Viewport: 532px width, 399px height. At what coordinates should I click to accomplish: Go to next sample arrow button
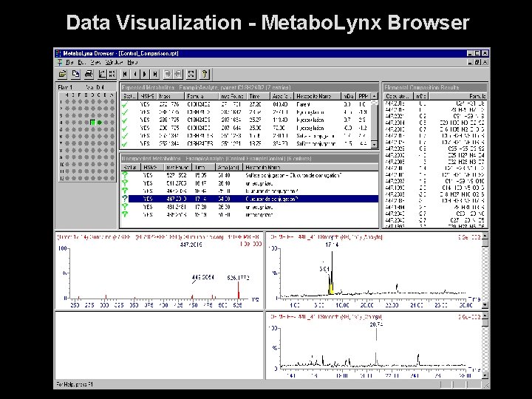click(x=145, y=74)
